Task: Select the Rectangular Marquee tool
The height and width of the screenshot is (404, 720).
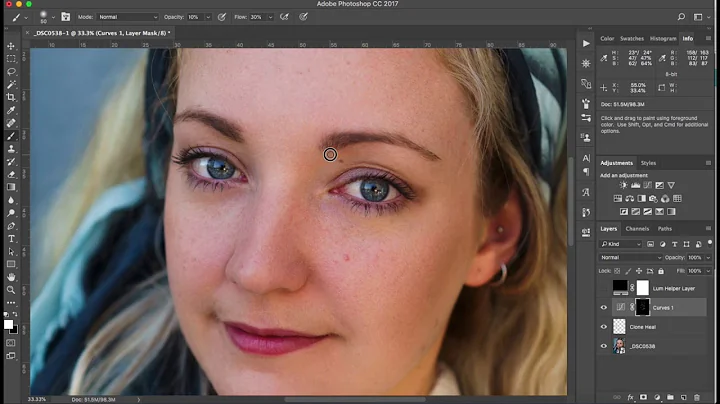Action: [x=11, y=59]
